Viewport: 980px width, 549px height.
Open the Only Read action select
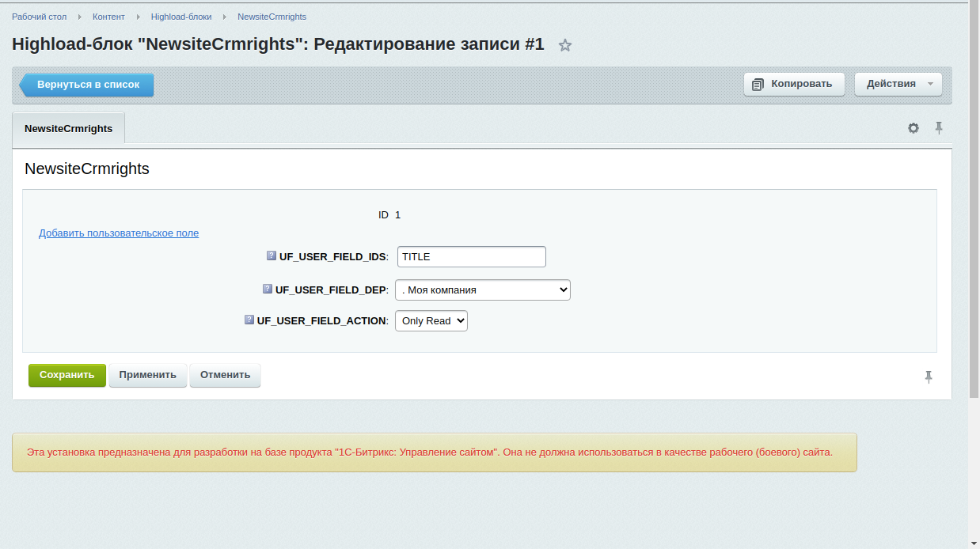(x=431, y=320)
